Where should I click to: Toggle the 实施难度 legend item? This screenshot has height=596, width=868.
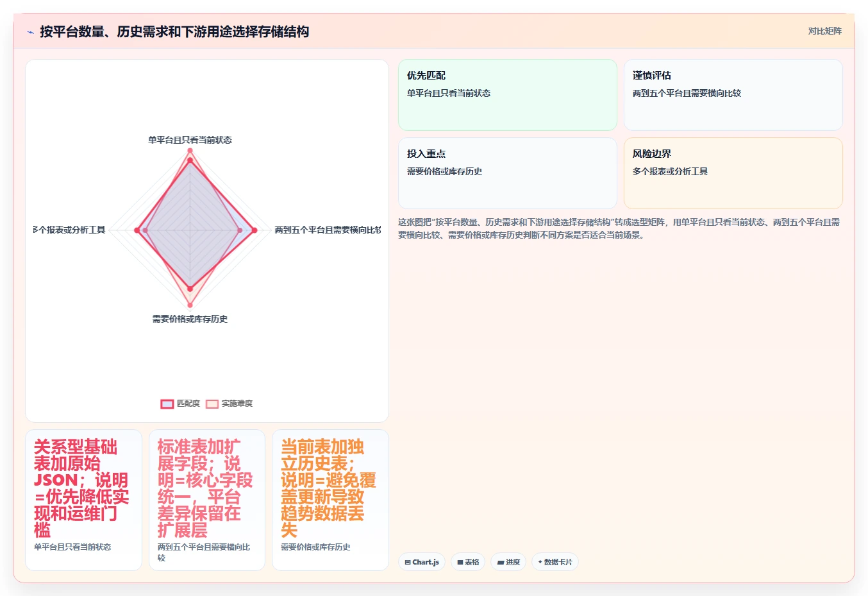(230, 404)
